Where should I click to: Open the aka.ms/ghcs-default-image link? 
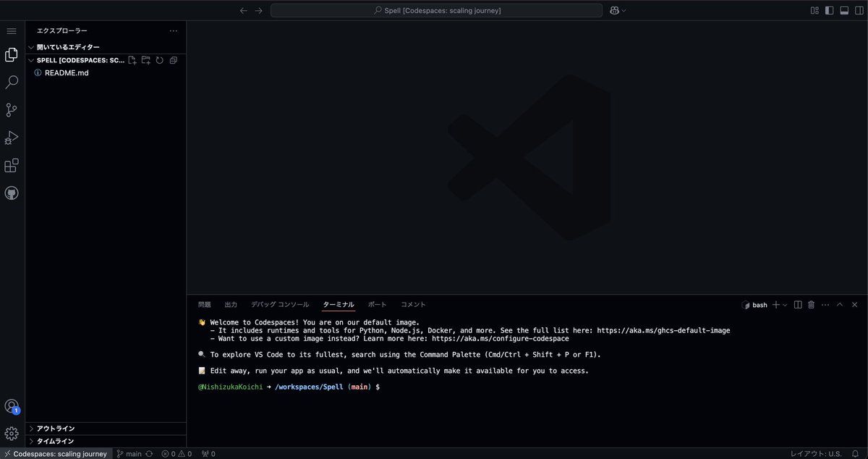(x=663, y=330)
